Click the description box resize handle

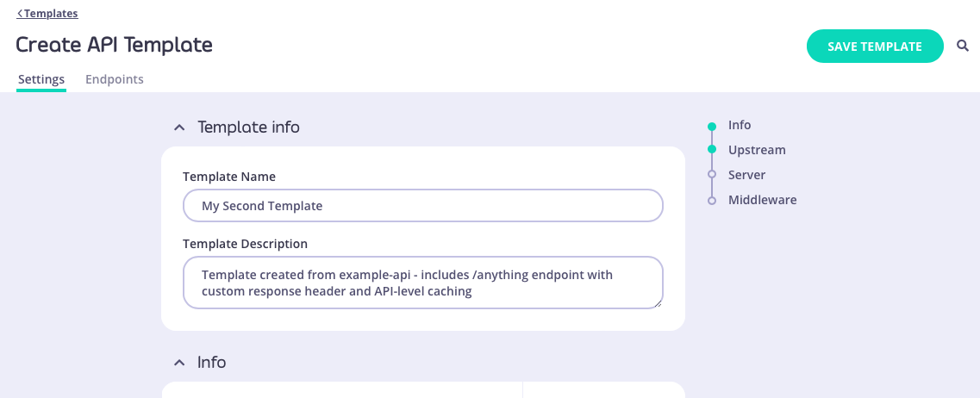tap(659, 303)
